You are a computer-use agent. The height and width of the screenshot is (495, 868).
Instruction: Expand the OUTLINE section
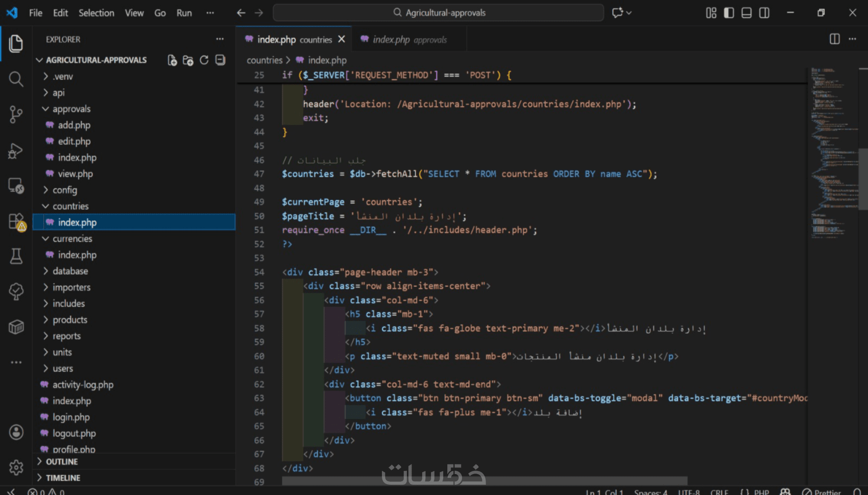coord(62,462)
